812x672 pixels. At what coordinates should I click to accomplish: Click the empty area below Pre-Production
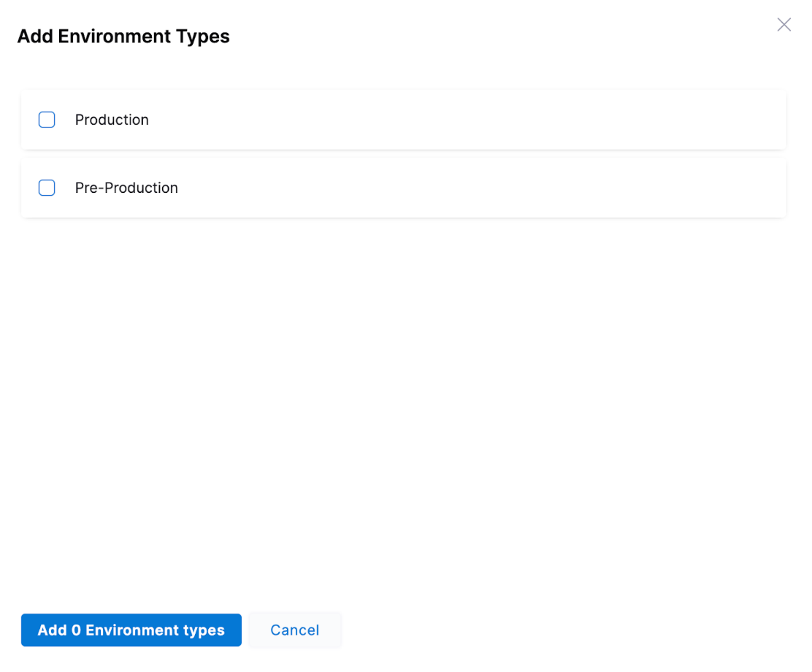pos(403,402)
